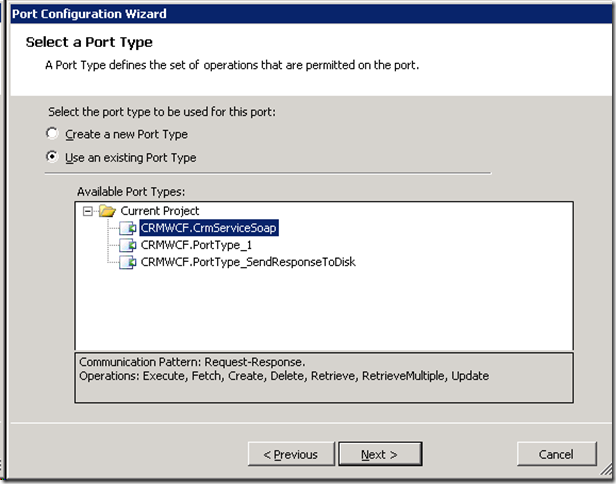Select the Current Project node label

(x=160, y=211)
